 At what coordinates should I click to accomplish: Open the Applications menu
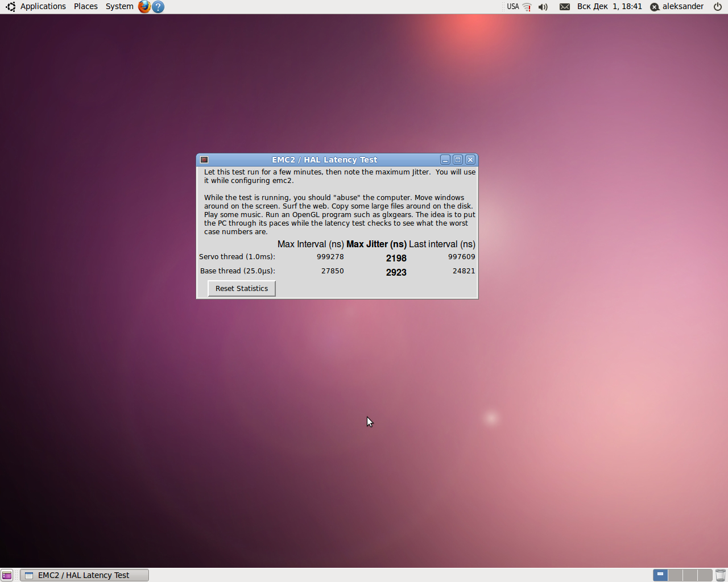(43, 6)
